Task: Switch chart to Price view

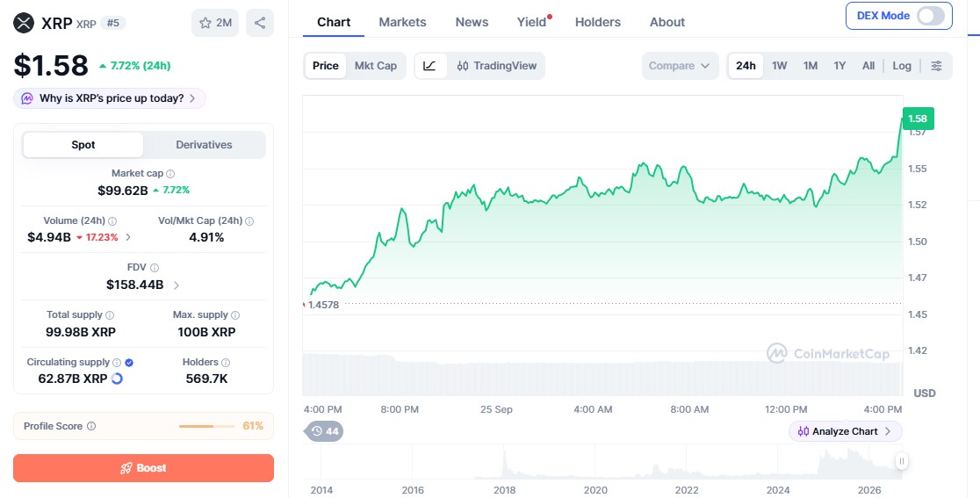Action: tap(326, 66)
